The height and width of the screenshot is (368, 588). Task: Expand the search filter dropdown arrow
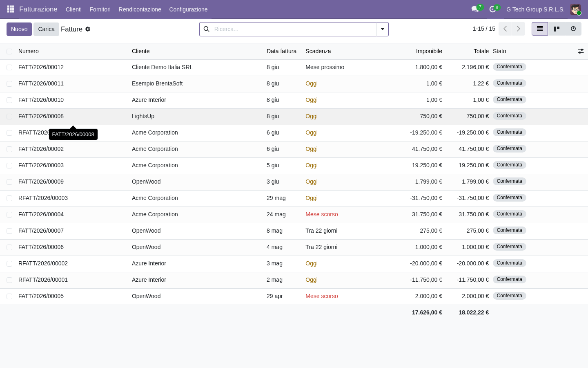pos(383,29)
